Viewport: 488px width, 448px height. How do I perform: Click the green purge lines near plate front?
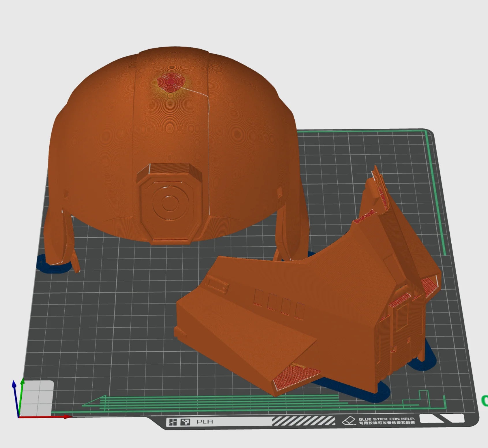coord(231,402)
